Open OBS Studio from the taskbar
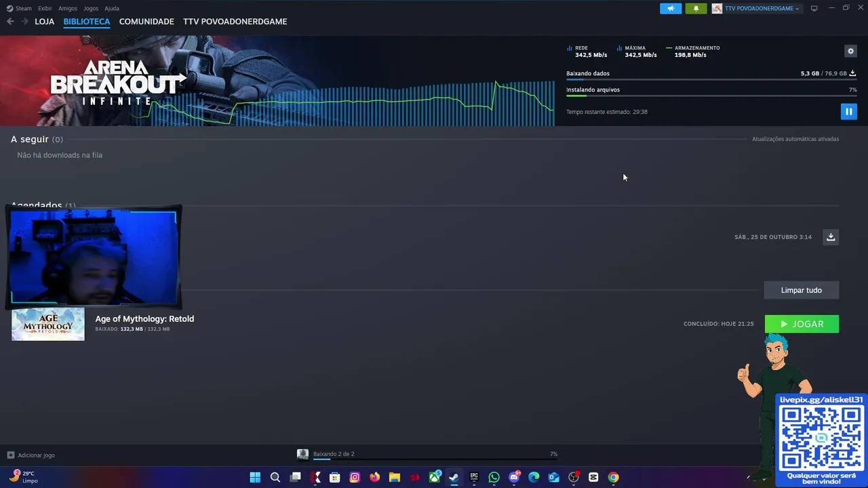Viewport: 868px width, 488px height. [574, 477]
